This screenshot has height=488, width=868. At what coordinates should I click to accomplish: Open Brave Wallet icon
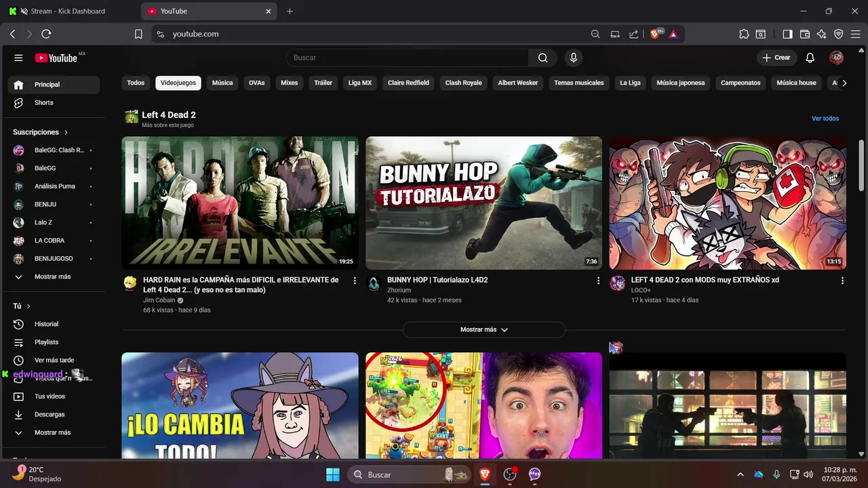805,34
